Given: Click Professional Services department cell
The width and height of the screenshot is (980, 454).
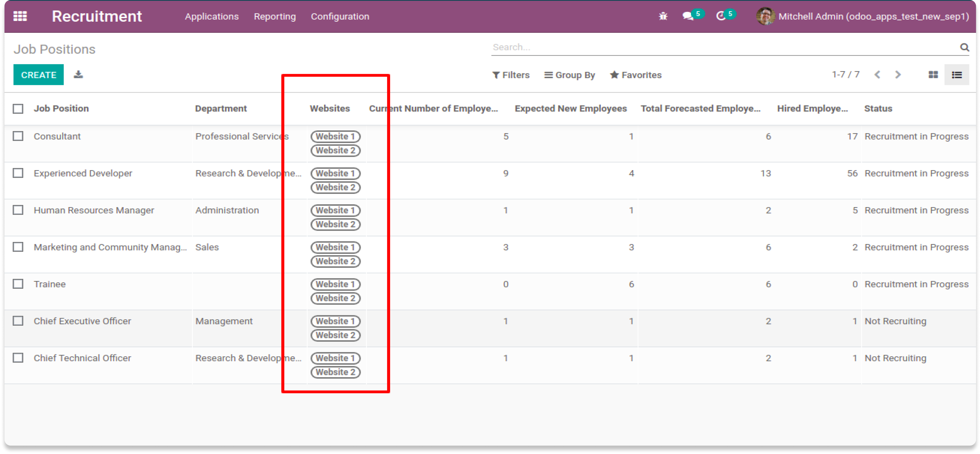Looking at the screenshot, I should pos(242,136).
